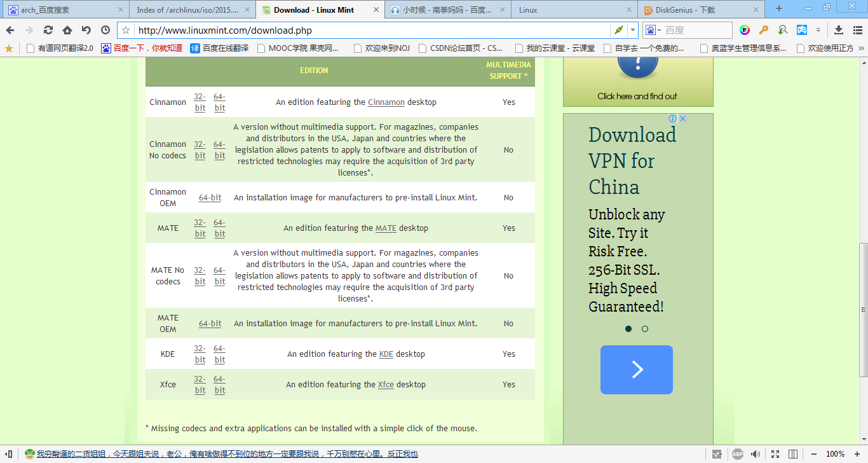The image size is (868, 463).
Task: Switch to the Index of /archlinux/iso tab
Action: [x=193, y=10]
